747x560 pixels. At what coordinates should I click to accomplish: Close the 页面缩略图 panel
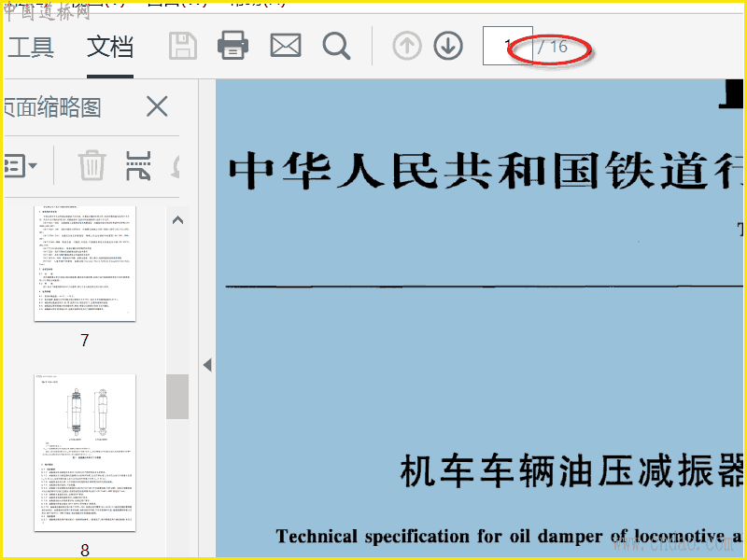point(157,106)
